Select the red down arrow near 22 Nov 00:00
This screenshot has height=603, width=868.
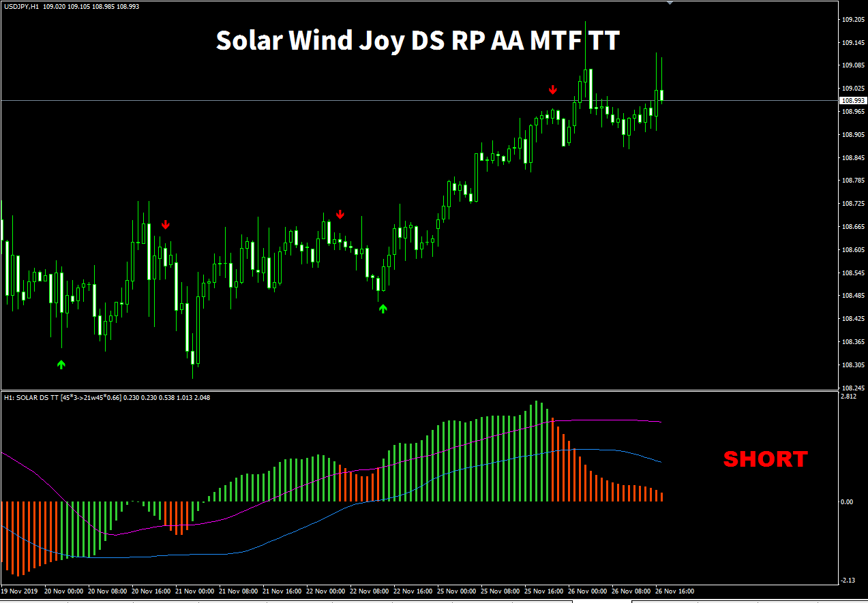[x=340, y=214]
